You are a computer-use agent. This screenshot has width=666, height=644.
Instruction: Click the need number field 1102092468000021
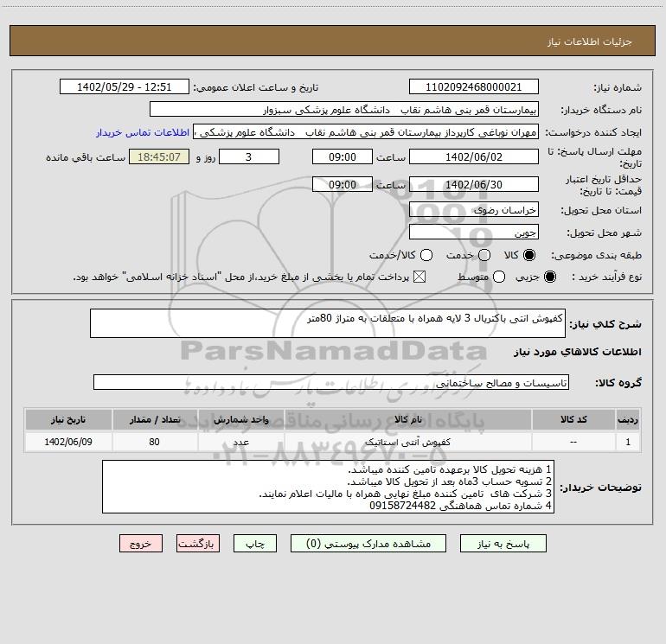click(x=474, y=86)
